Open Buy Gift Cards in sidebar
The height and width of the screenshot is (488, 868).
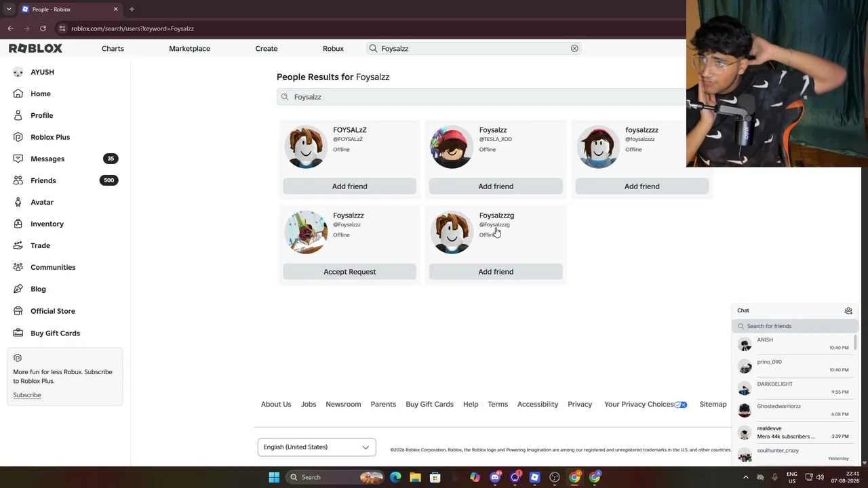click(55, 333)
